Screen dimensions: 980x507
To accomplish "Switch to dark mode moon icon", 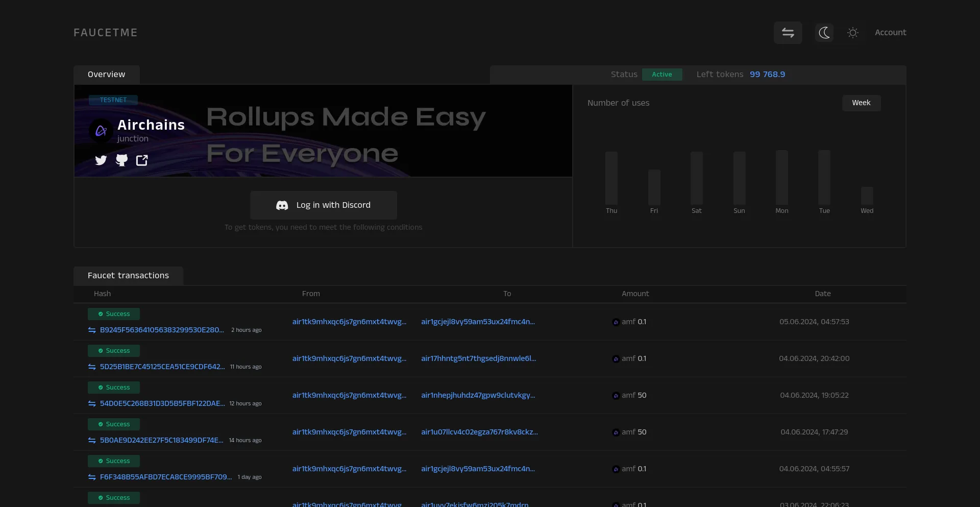I will coord(824,33).
